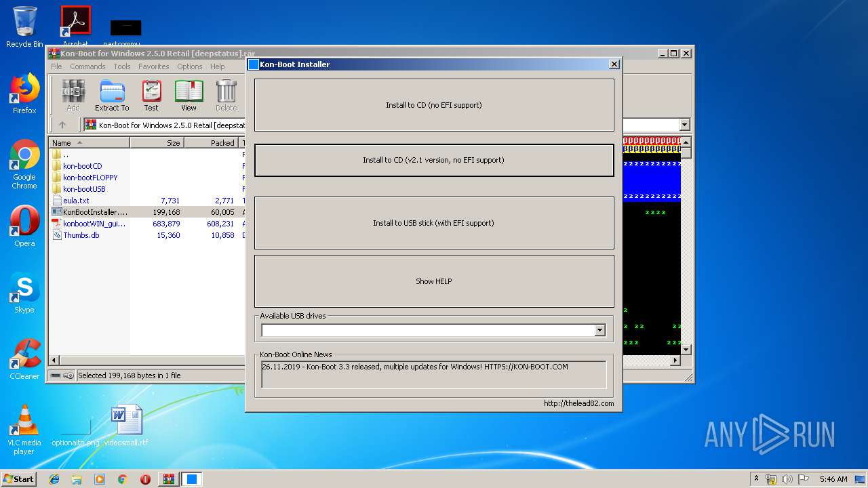
Task: Open the CCleaner desktop shortcut
Action: (24, 359)
